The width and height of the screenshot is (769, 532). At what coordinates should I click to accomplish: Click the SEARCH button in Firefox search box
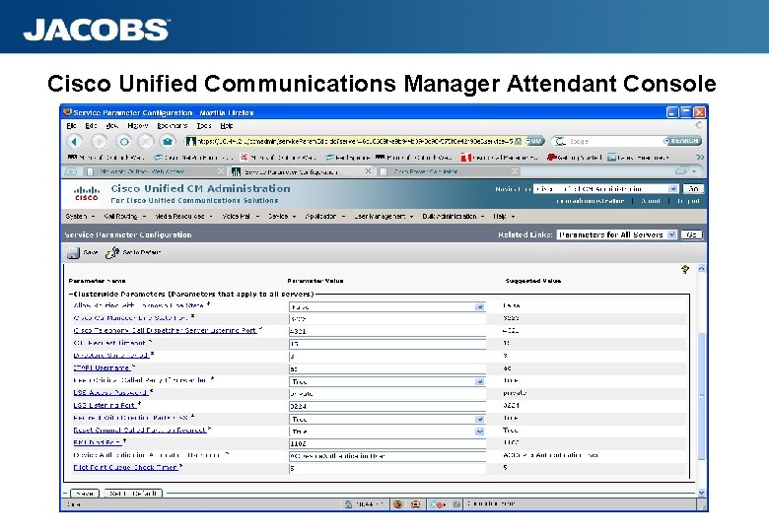click(681, 141)
